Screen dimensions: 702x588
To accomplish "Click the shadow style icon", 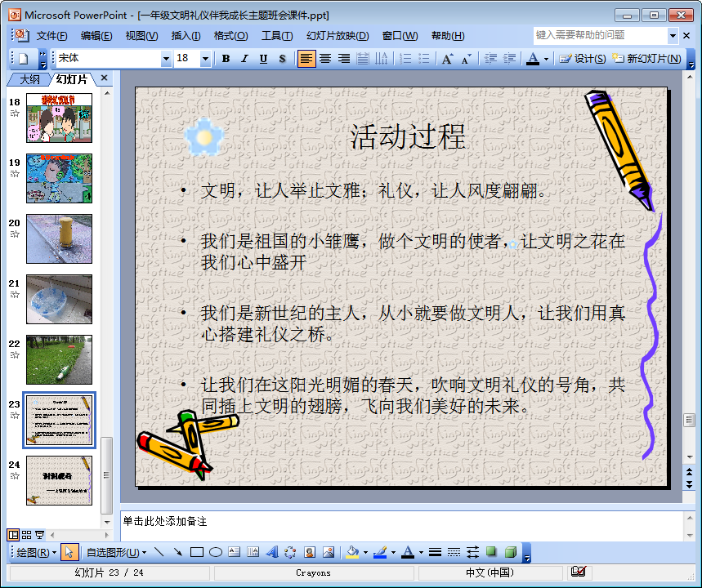I will point(491,552).
